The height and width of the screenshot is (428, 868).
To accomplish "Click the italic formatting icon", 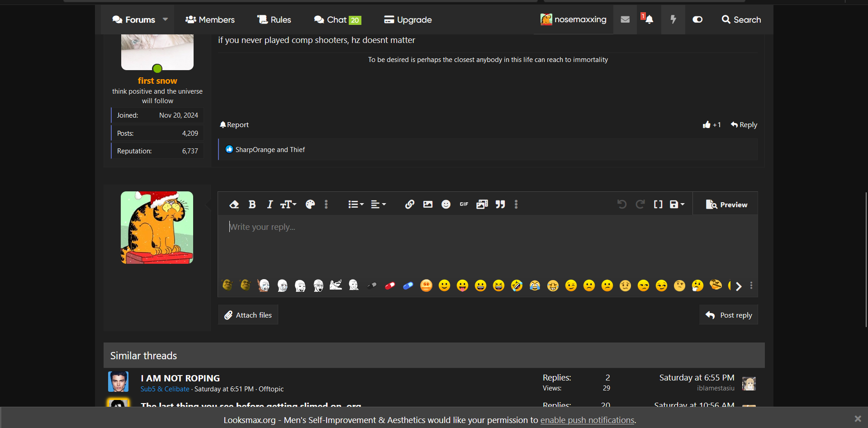I will click(x=270, y=204).
